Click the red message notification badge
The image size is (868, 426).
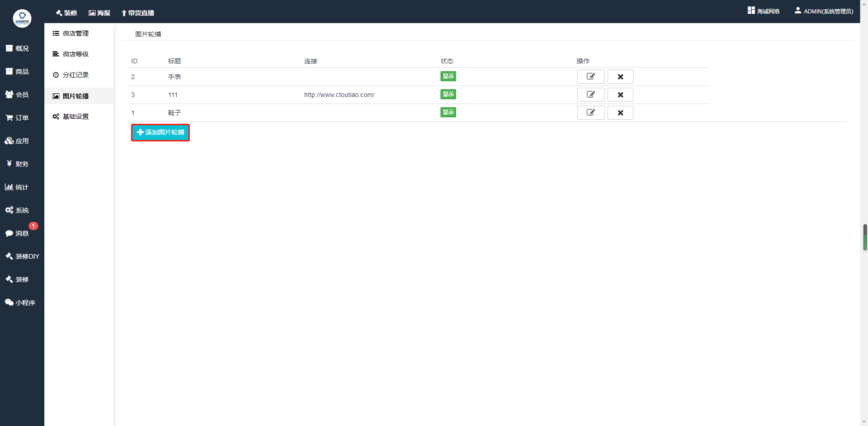click(34, 226)
